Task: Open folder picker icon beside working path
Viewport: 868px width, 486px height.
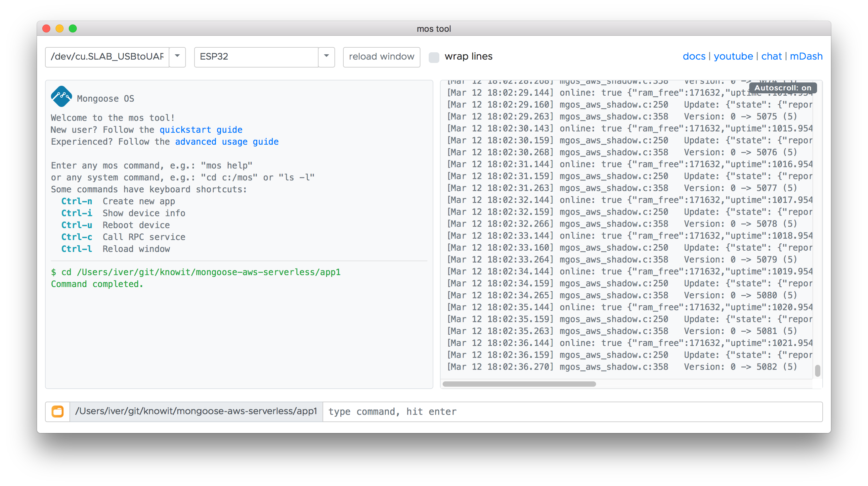Action: point(58,412)
